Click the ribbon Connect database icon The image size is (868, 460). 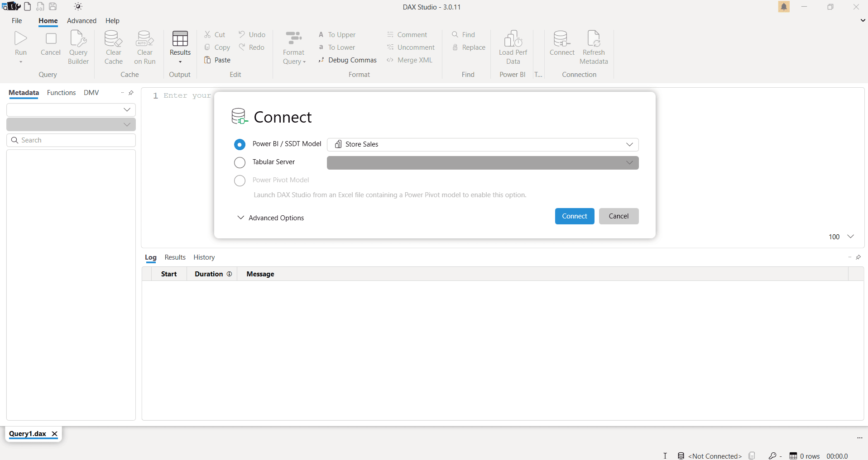click(x=561, y=38)
